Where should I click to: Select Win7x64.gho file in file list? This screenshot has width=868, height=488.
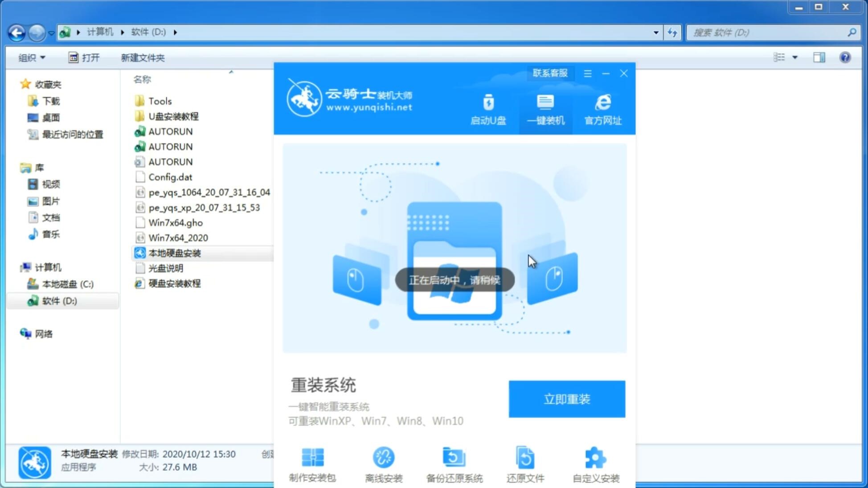pos(176,222)
